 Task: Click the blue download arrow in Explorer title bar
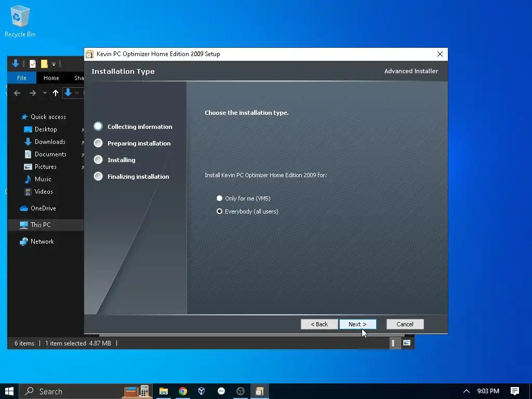coord(16,63)
